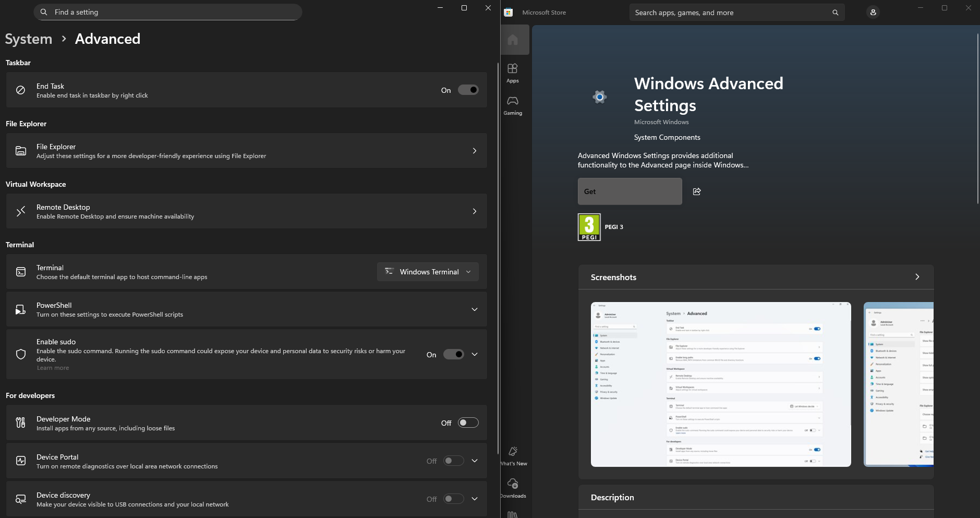The height and width of the screenshot is (518, 980).
Task: Expand the Enable sudo options
Action: 475,354
